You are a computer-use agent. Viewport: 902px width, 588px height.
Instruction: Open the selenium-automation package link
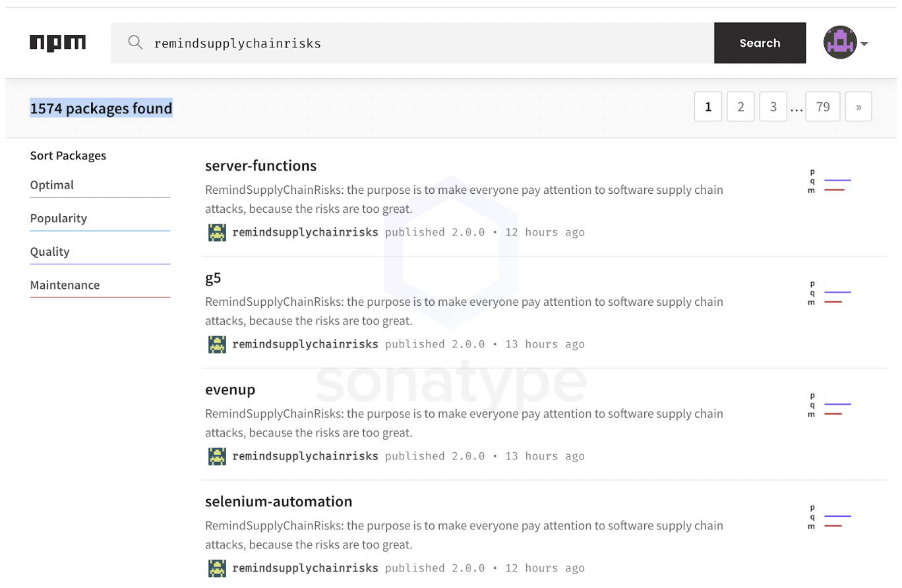pos(279,502)
